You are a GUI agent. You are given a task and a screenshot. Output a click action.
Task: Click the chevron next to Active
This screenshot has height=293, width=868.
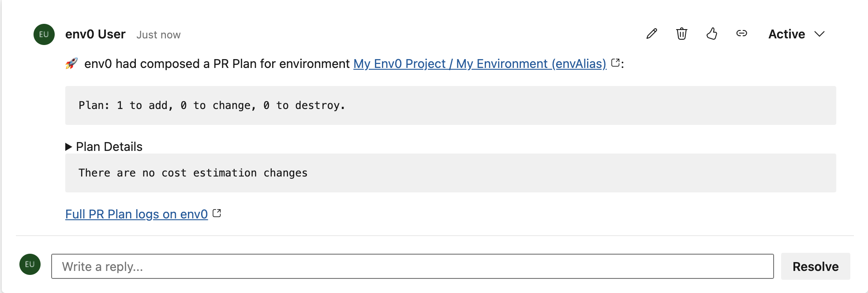(x=819, y=34)
